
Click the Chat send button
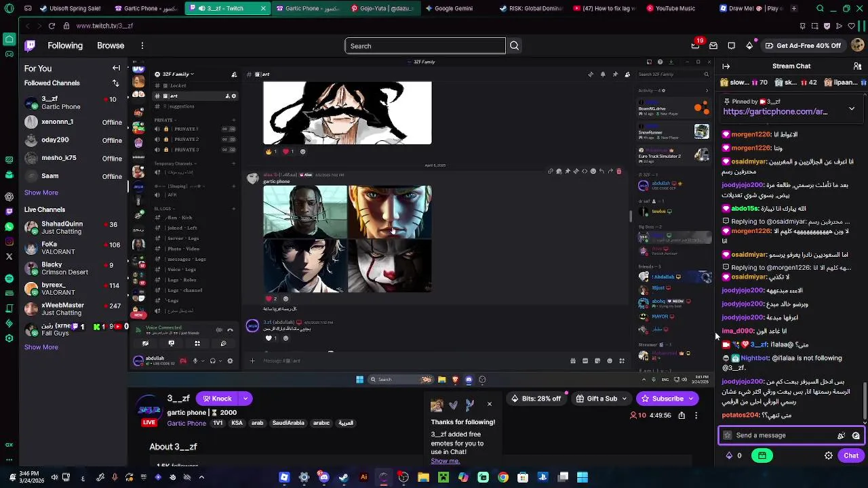[851, 455]
